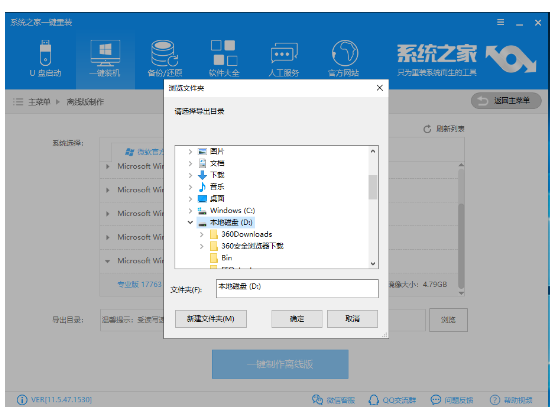This screenshot has height=417, width=556.
Task: Click the 浏览 browse button behind dialog
Action: point(448,320)
